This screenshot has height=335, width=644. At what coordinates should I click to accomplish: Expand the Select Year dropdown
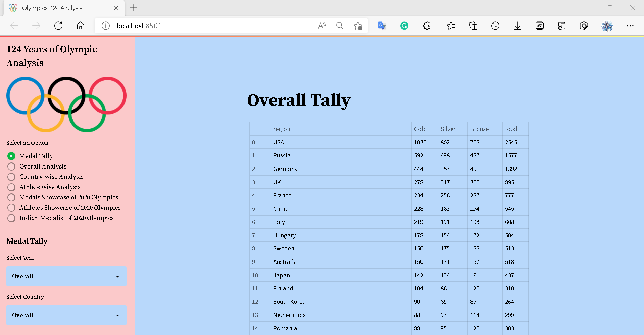[66, 276]
